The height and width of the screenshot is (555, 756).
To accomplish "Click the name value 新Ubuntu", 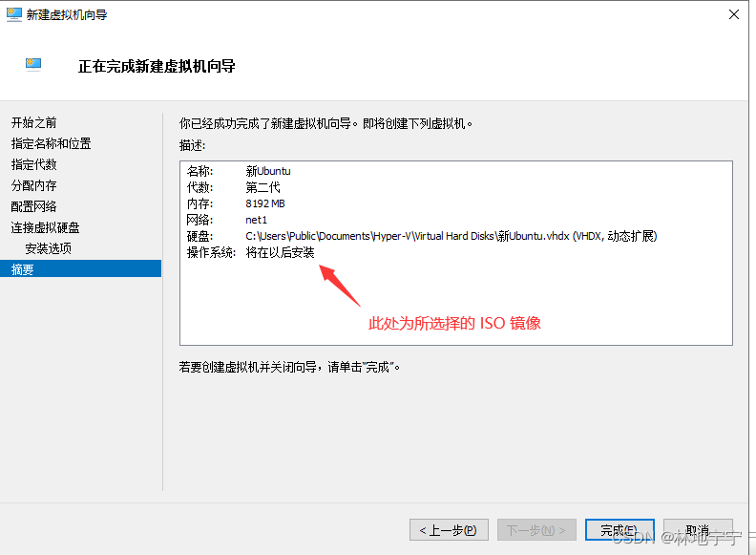I will [x=268, y=171].
